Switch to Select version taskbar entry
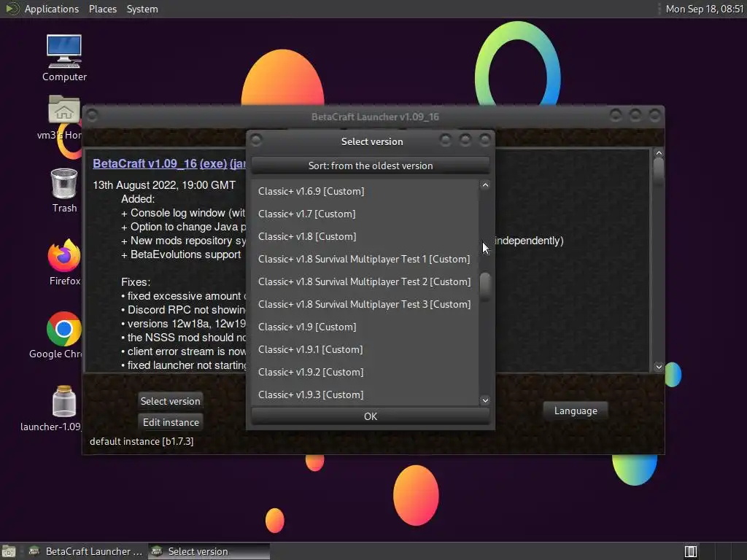Screen dimensions: 747x560 [x=209, y=551]
